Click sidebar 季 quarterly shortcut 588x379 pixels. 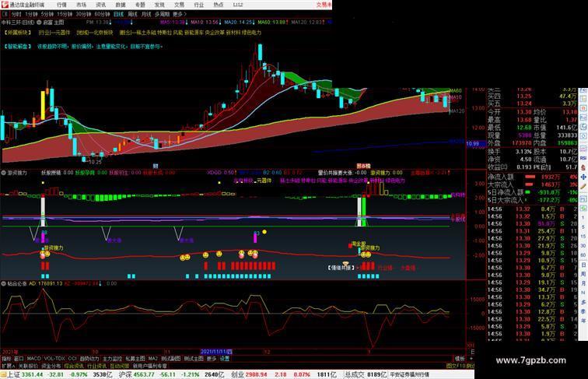tap(583, 311)
